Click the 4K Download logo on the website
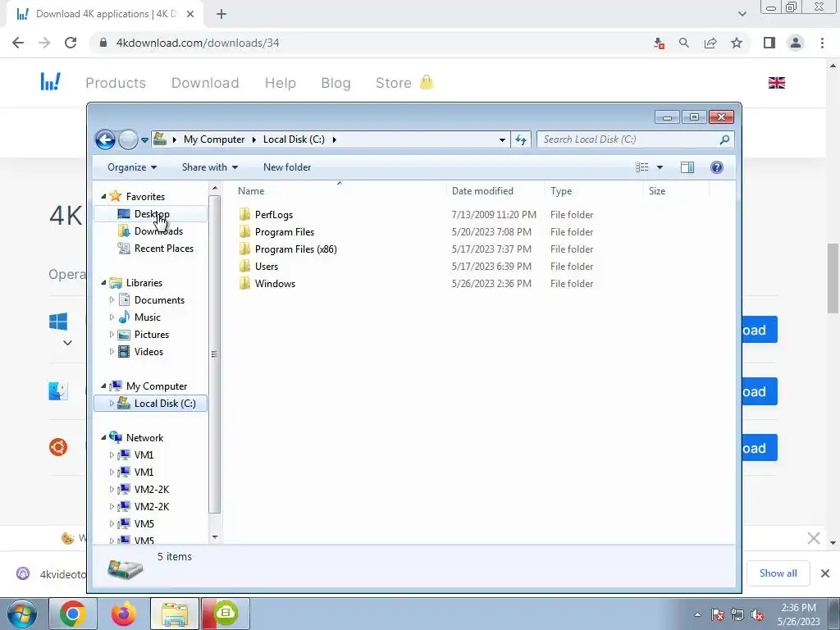Screen dimensions: 840x630 click(x=50, y=82)
